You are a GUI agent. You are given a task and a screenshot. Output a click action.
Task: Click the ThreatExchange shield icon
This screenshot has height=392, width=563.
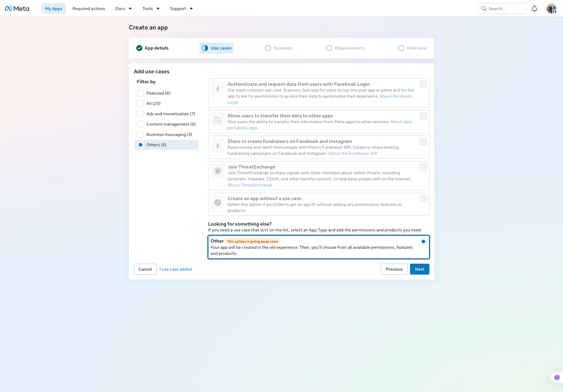point(218,171)
